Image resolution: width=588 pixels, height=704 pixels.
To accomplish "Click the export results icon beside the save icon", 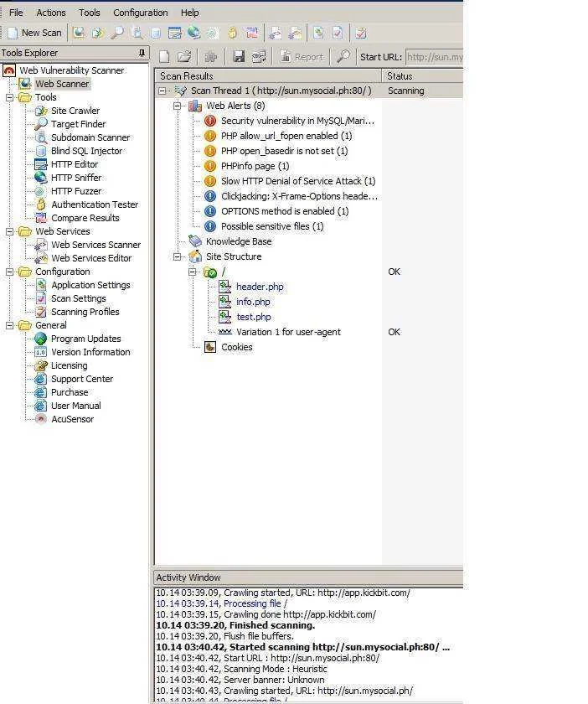I will tap(259, 57).
